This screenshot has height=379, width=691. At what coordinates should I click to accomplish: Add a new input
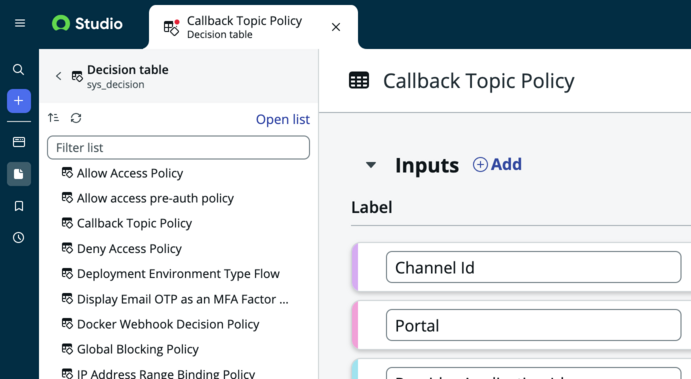coord(497,164)
